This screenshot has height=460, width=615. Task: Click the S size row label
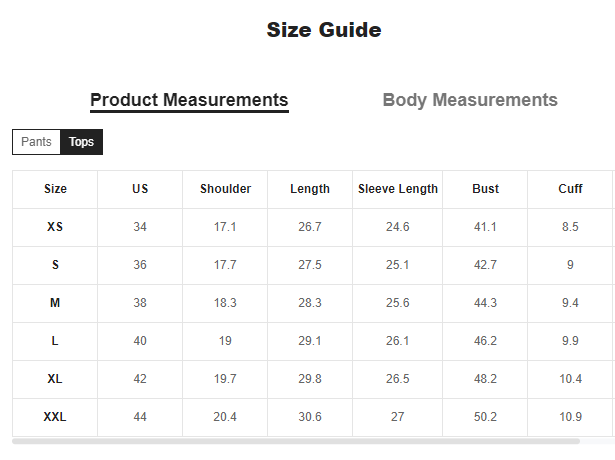coord(55,265)
